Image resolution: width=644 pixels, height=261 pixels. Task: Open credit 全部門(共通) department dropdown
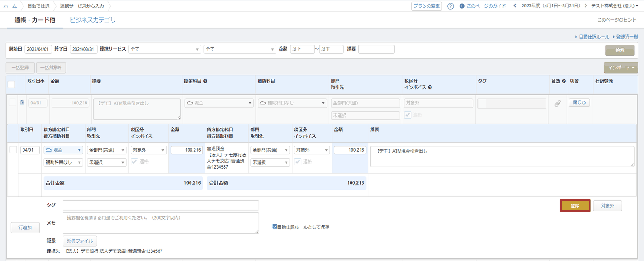pyautogui.click(x=270, y=150)
